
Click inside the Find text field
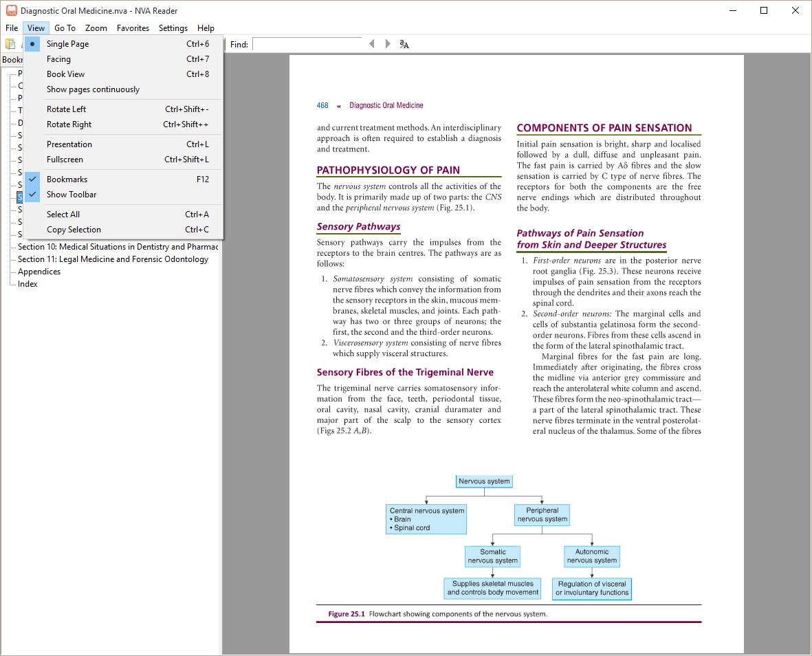(x=307, y=44)
